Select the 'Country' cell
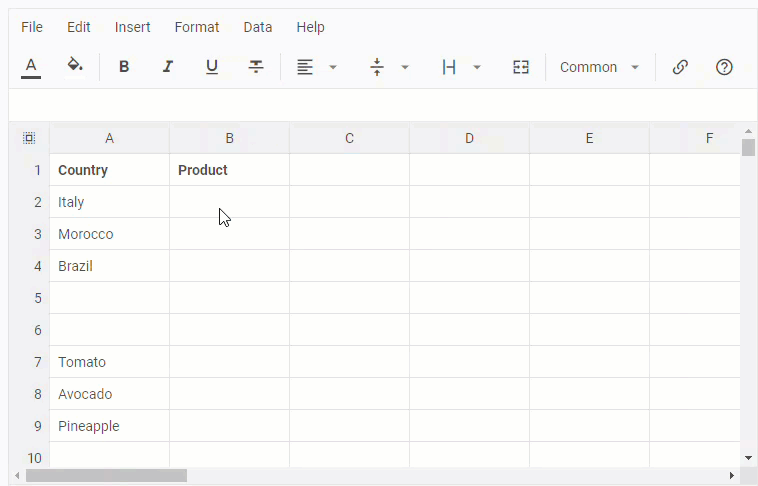Image resolution: width=758 pixels, height=486 pixels. click(110, 170)
